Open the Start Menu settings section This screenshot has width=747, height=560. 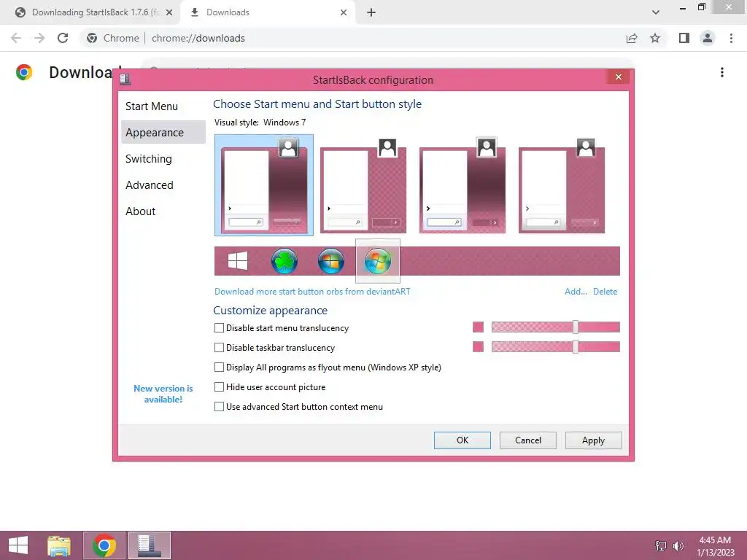click(152, 106)
